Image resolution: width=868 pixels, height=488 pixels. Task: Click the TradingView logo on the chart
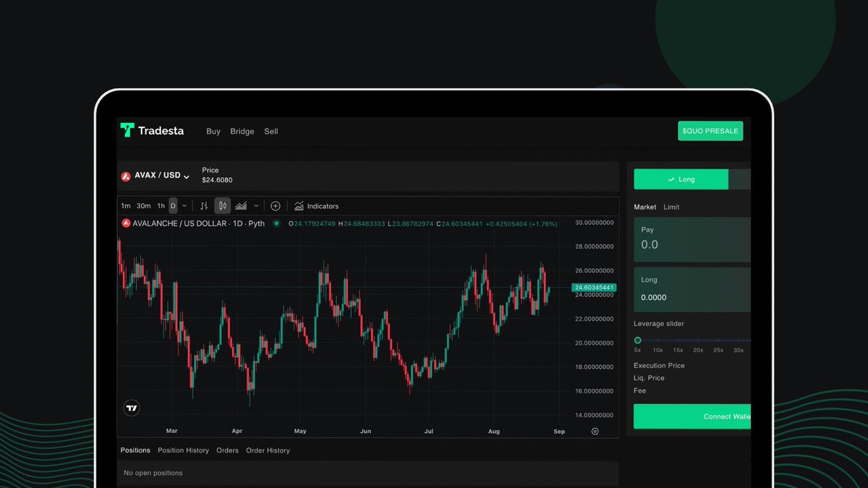pyautogui.click(x=133, y=408)
